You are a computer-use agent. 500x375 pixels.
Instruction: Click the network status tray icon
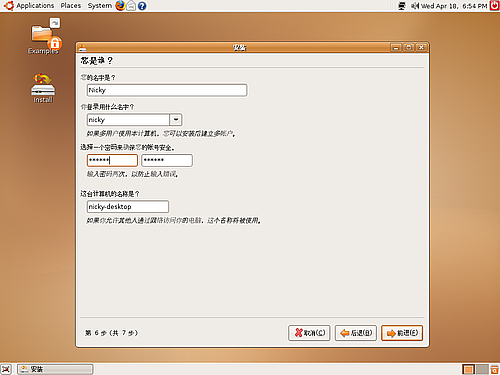click(x=402, y=6)
